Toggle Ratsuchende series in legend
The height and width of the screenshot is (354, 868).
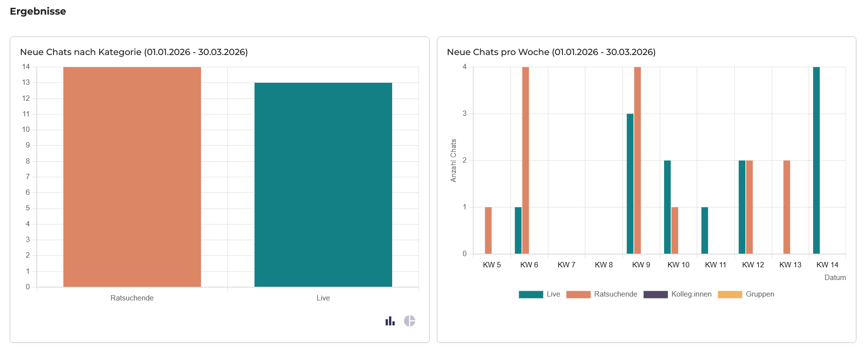coord(615,294)
